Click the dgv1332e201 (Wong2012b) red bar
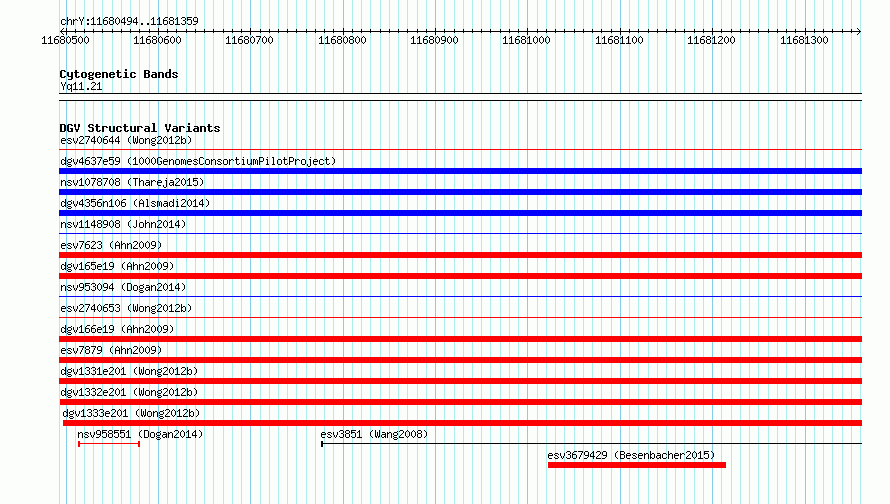890x504 pixels. pyautogui.click(x=460, y=402)
